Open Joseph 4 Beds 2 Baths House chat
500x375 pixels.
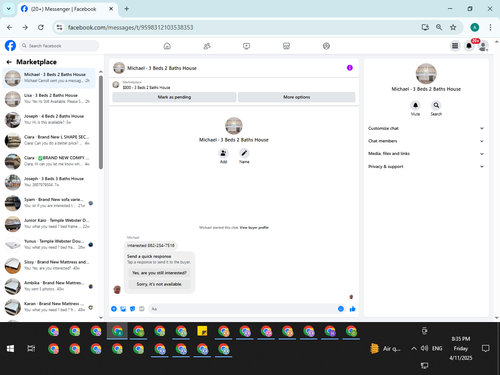click(49, 120)
